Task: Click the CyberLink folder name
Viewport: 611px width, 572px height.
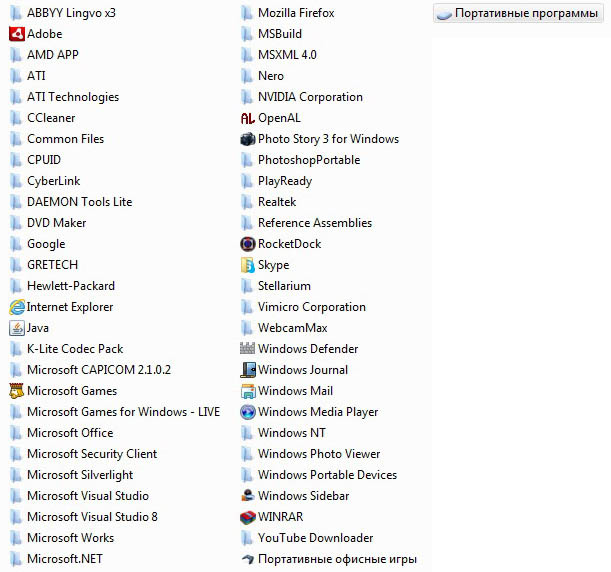Action: [x=53, y=181]
